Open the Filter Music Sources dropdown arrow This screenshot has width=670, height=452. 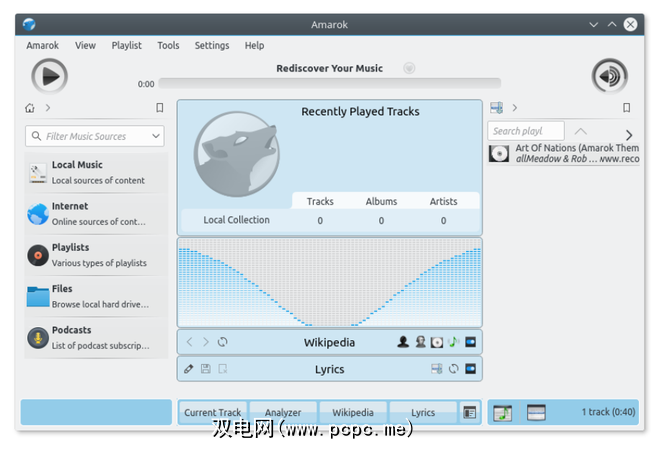156,136
